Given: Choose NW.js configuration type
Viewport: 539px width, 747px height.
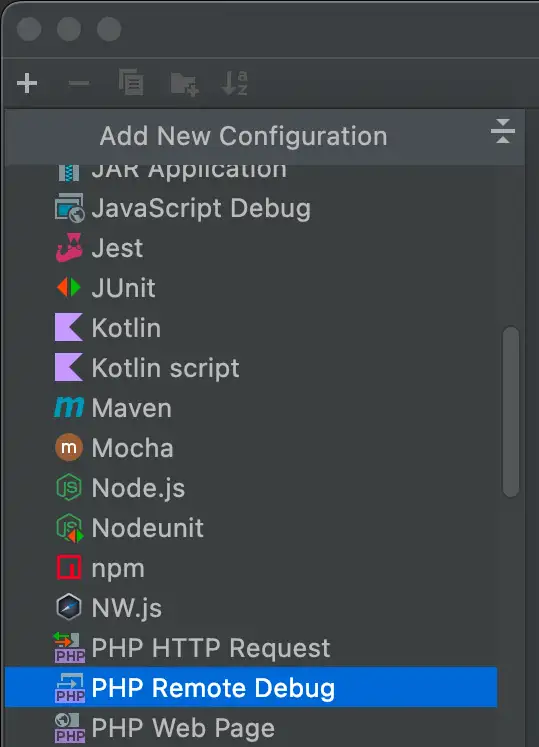Looking at the screenshot, I should tap(251, 608).
